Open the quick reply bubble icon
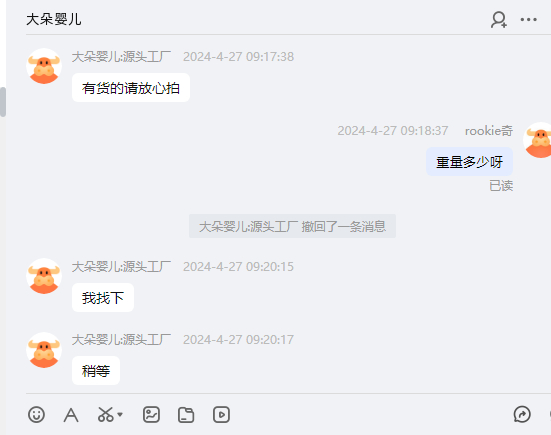551x435 pixels. (x=522, y=415)
